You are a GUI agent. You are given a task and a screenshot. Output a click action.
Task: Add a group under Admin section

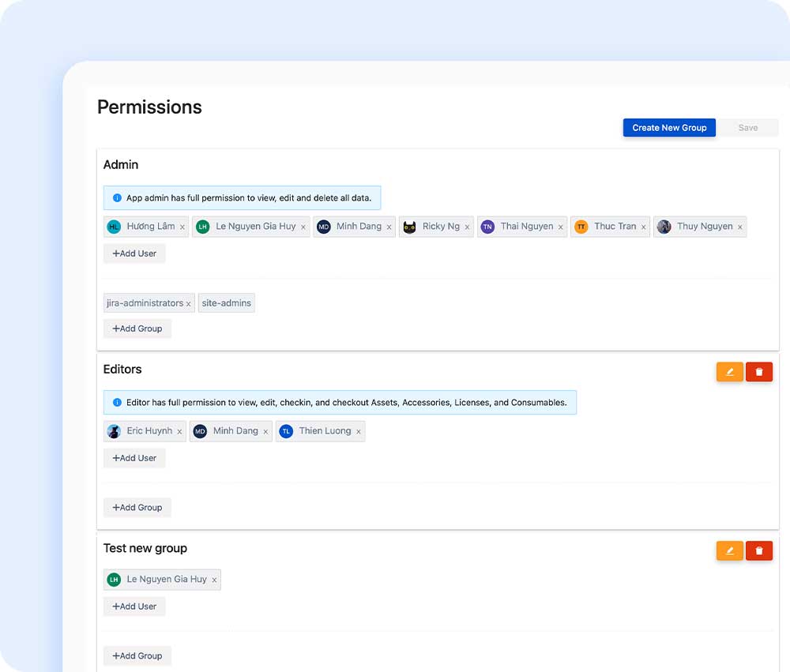(x=137, y=328)
